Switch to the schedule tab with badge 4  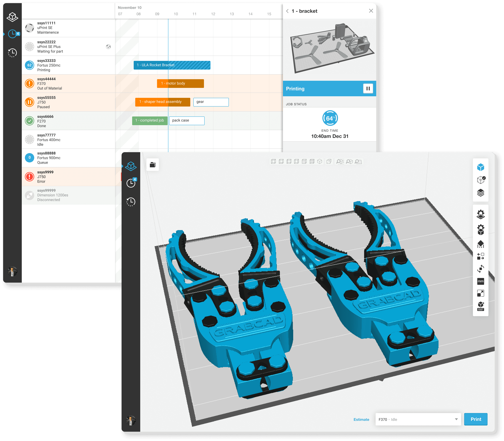(x=131, y=183)
